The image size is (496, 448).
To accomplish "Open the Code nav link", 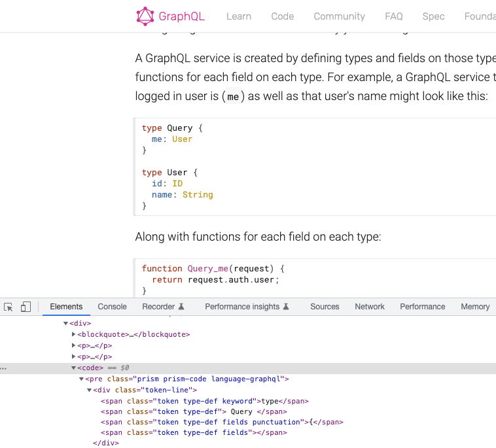I will pyautogui.click(x=283, y=16).
